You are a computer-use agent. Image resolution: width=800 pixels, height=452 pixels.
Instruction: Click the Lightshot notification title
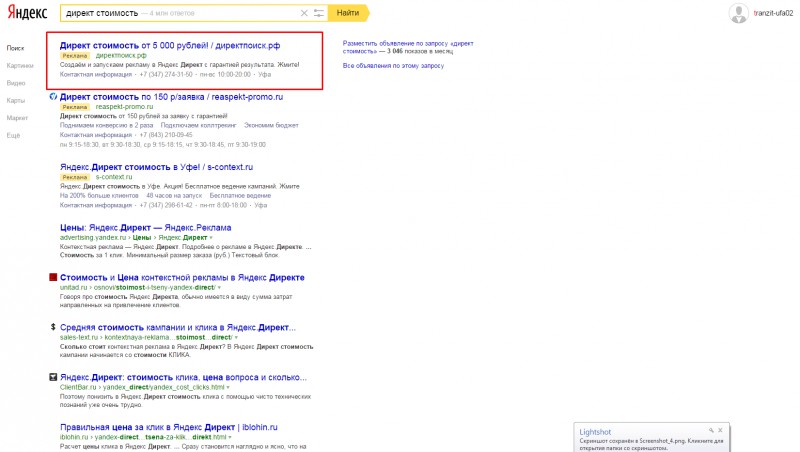(x=595, y=432)
